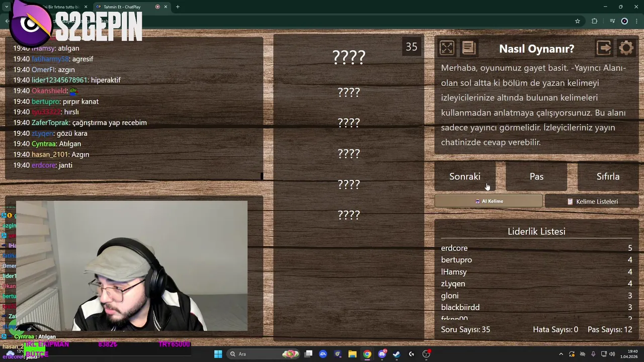Click erdcore's message 'janti'
This screenshot has width=644, height=362.
pos(65,165)
